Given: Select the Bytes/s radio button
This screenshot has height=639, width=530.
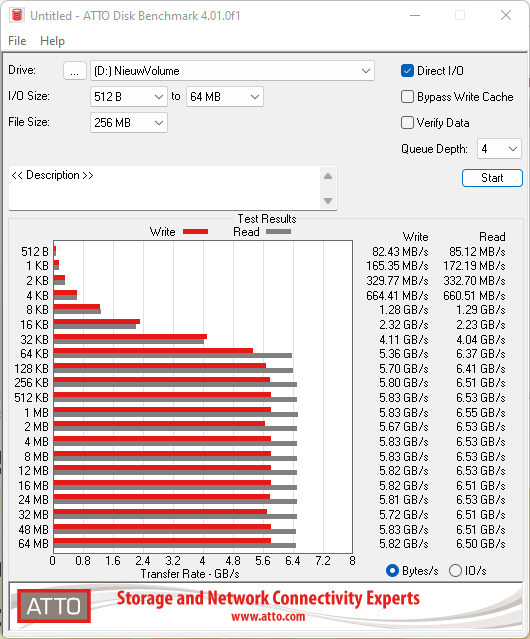Looking at the screenshot, I should [392, 571].
